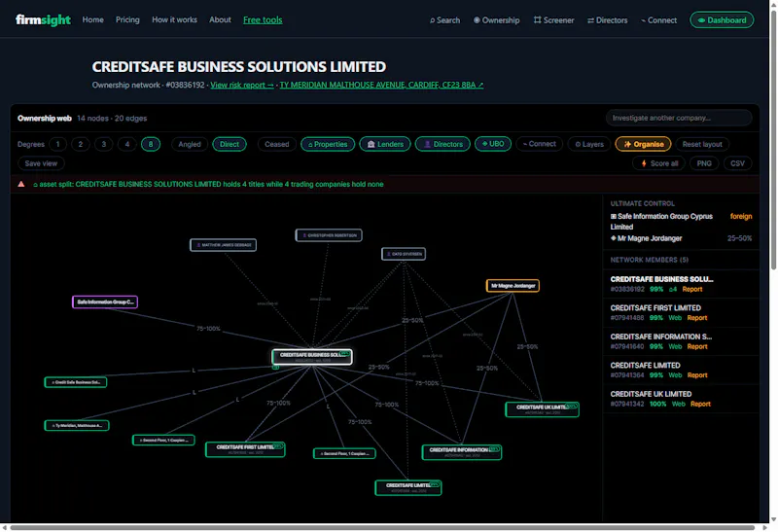Select the Creditsafe First Limited node
This screenshot has height=532, width=778.
(x=245, y=449)
